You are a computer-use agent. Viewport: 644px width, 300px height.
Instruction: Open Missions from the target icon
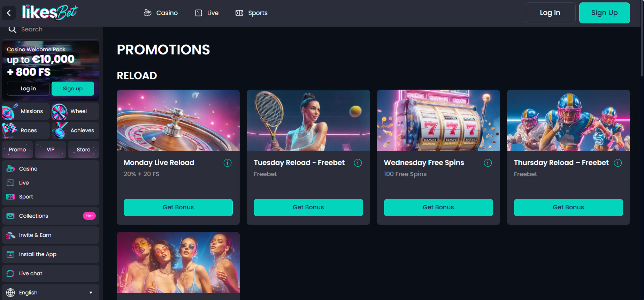point(9,111)
